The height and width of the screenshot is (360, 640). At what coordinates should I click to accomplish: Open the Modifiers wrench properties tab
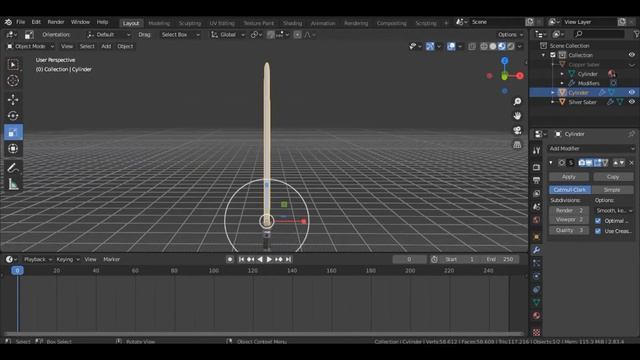[536, 250]
